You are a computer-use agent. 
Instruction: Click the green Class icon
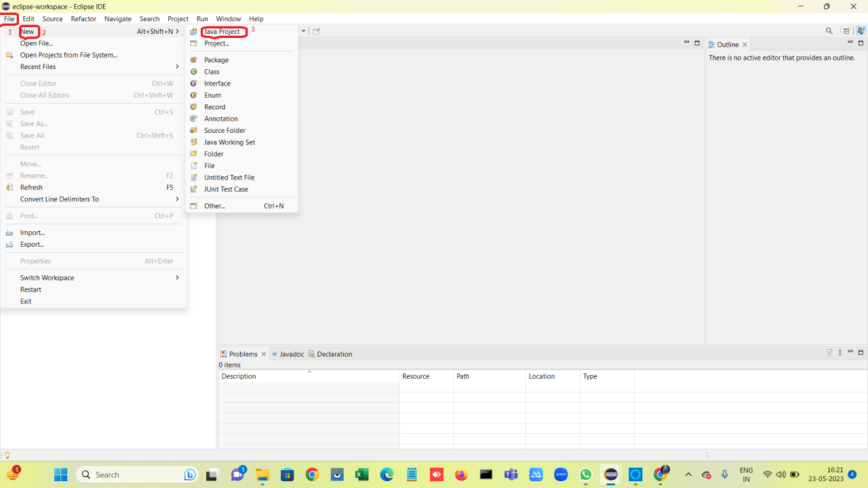pyautogui.click(x=193, y=72)
